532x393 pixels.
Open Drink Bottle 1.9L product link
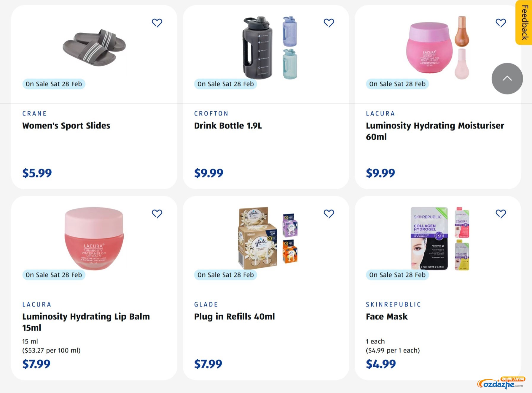[x=228, y=126]
